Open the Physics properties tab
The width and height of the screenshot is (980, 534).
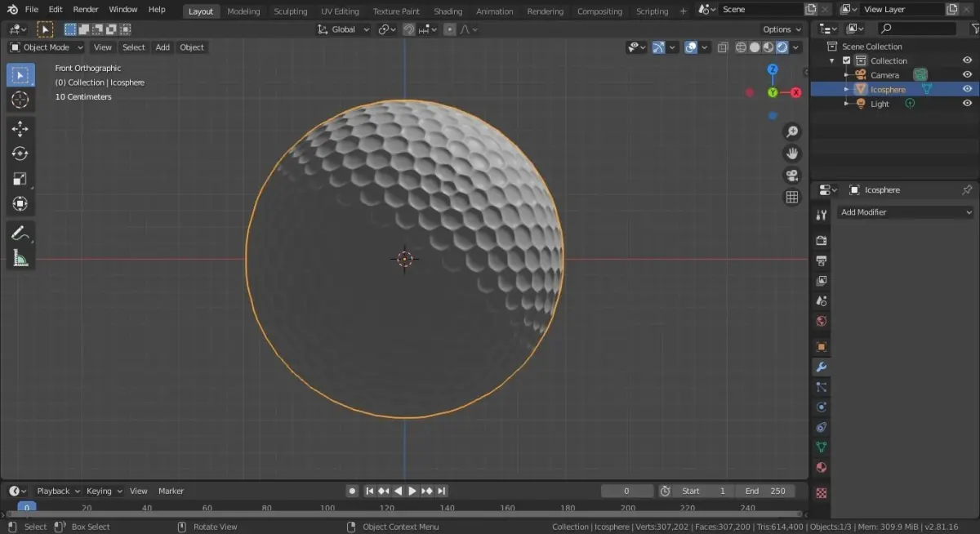pyautogui.click(x=822, y=407)
